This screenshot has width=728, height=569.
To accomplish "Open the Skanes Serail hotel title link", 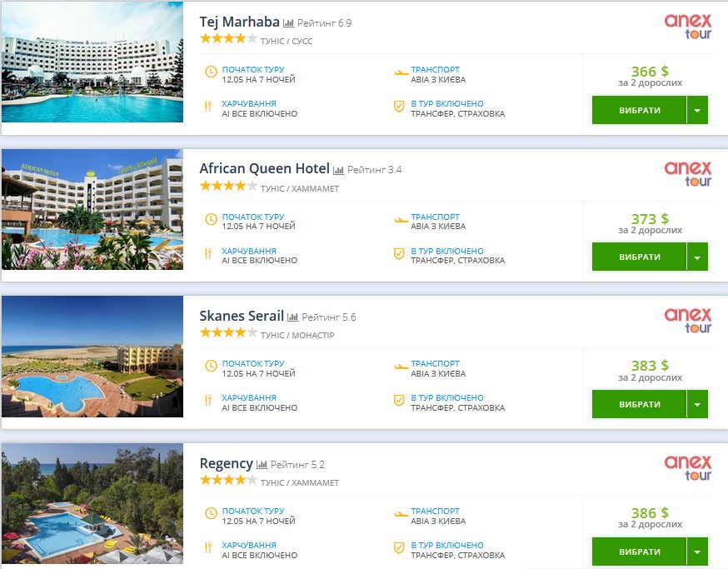I will 242,317.
